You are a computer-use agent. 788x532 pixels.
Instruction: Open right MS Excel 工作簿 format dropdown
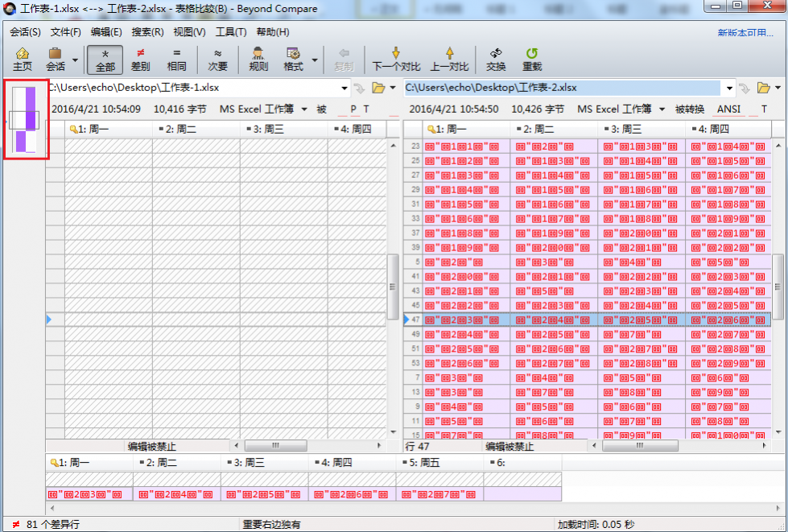click(x=662, y=109)
